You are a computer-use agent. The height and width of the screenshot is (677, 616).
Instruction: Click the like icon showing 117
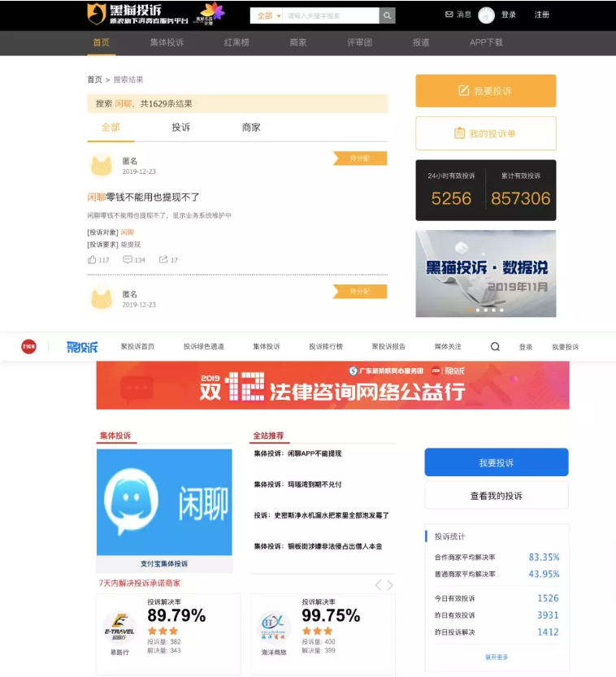click(92, 259)
